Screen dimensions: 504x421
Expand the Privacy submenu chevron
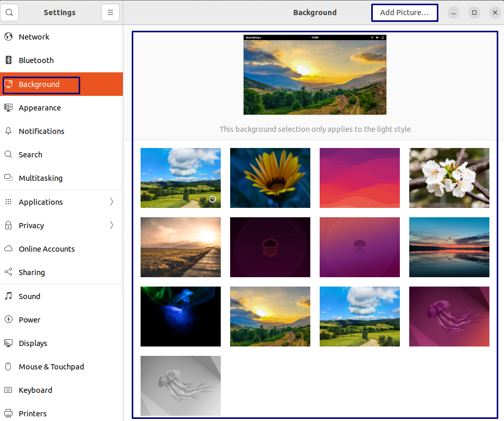[111, 225]
